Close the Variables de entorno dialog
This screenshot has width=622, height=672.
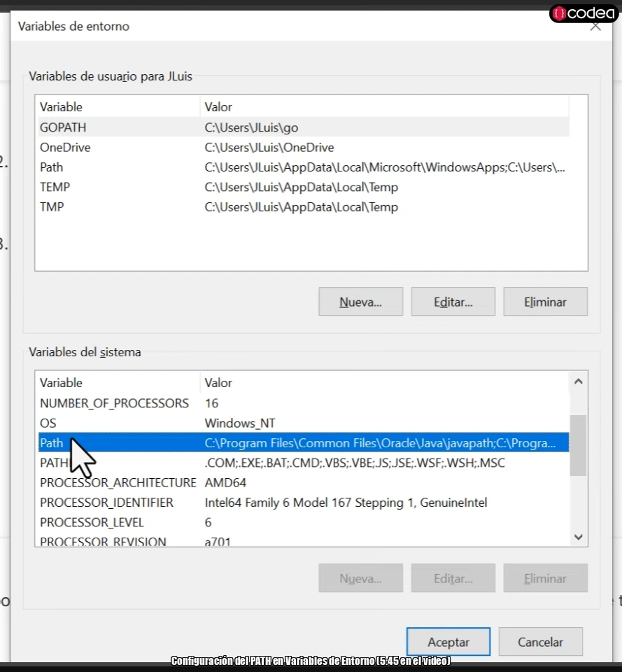pyautogui.click(x=595, y=26)
